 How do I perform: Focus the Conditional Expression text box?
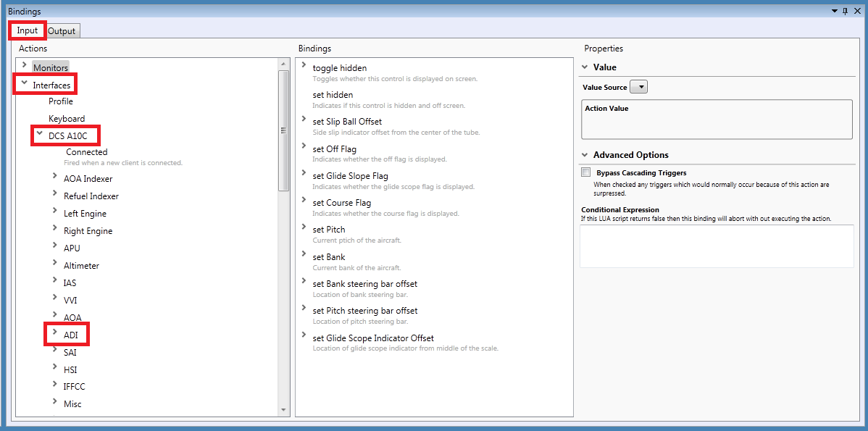pos(717,246)
